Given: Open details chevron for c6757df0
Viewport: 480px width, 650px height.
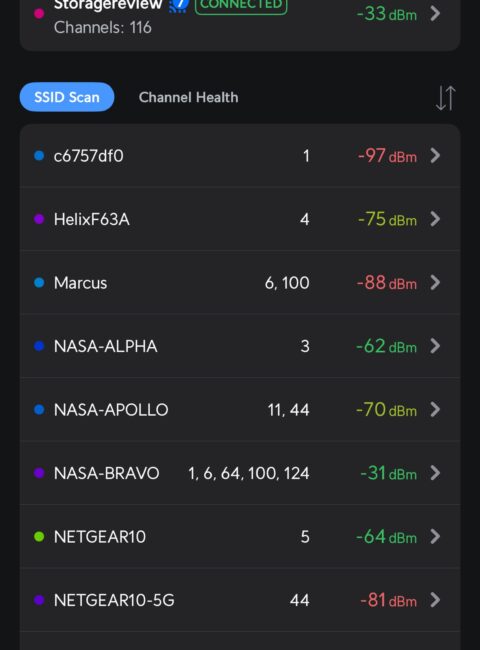Looking at the screenshot, I should (435, 156).
